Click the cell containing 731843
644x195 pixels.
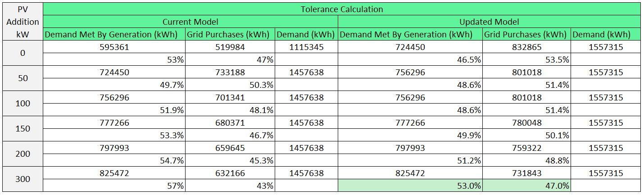point(526,173)
